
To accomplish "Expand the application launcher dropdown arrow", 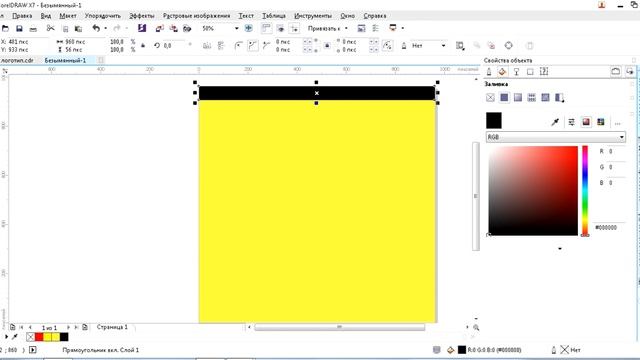I will (402, 28).
